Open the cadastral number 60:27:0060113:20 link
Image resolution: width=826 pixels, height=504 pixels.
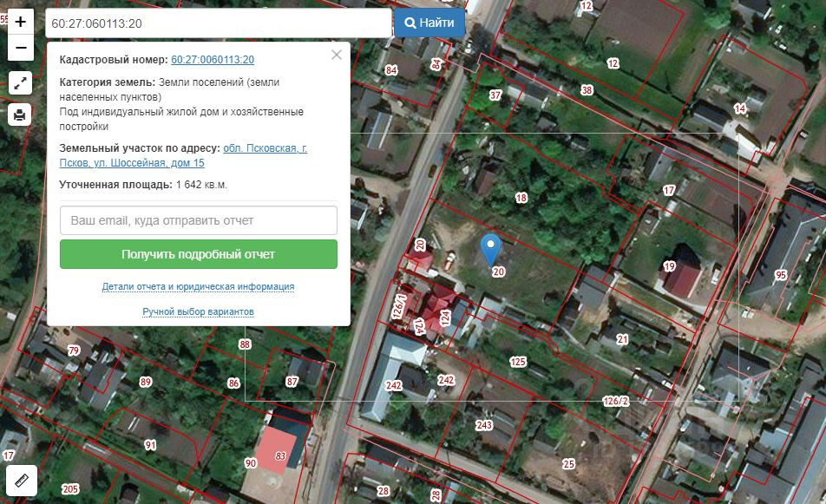coord(213,60)
